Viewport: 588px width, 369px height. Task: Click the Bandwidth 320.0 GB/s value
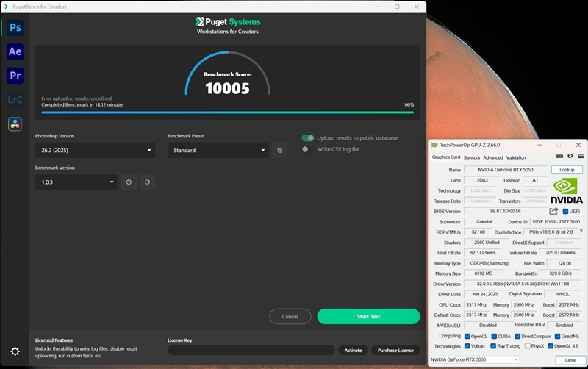[x=560, y=273]
